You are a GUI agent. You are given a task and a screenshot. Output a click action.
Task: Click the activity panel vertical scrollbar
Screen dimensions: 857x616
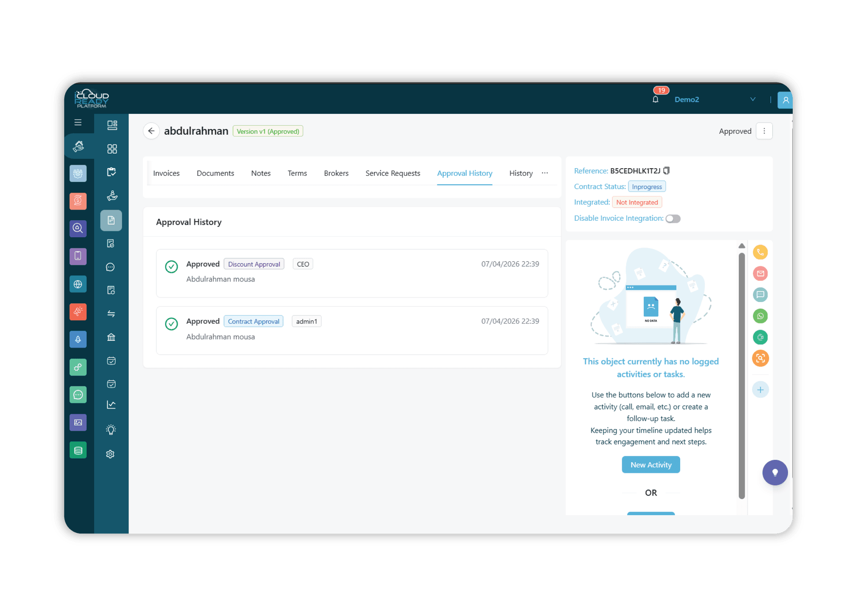(x=742, y=376)
